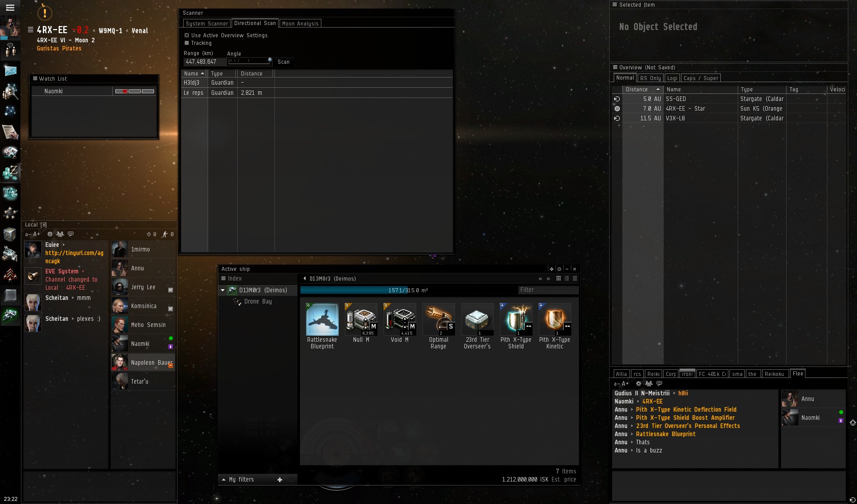The width and height of the screenshot is (857, 504).
Task: Open EVE Mail envelope icon
Action: (10, 70)
